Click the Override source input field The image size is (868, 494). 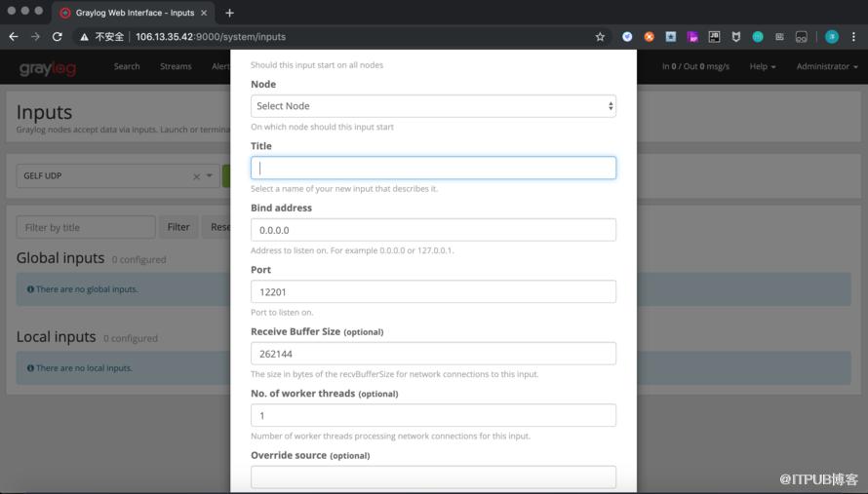[433, 476]
